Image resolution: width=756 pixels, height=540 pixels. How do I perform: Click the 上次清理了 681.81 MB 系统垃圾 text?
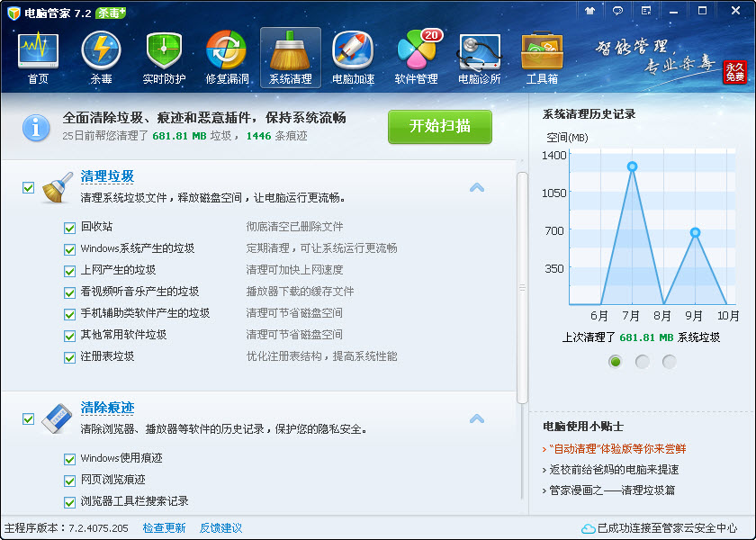pyautogui.click(x=641, y=337)
